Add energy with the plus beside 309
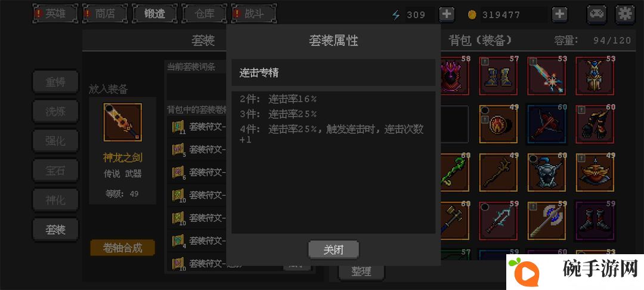The height and width of the screenshot is (290, 644). (447, 15)
